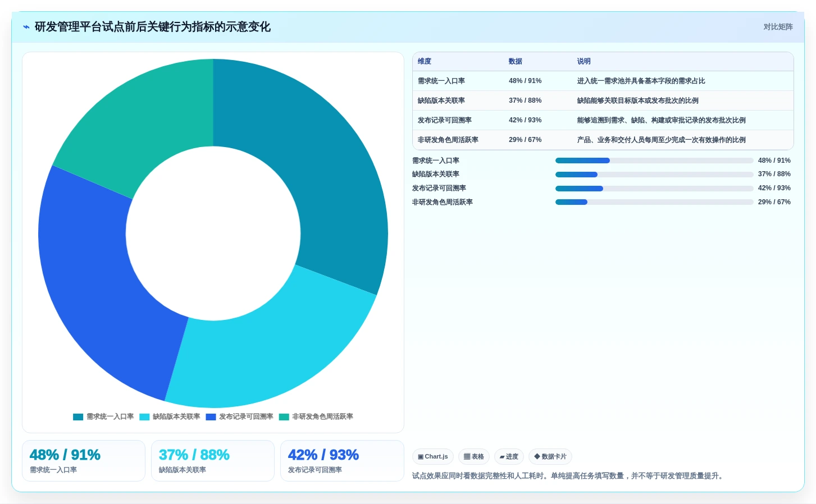Viewport: 816px width, 504px height.
Task: Click progress row label 需求统一入口率
Action: coord(436,161)
